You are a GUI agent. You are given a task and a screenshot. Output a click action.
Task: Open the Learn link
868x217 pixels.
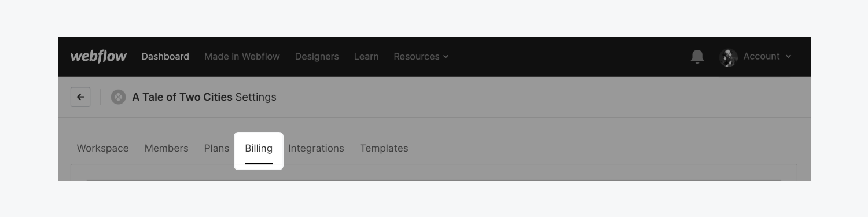coord(366,57)
